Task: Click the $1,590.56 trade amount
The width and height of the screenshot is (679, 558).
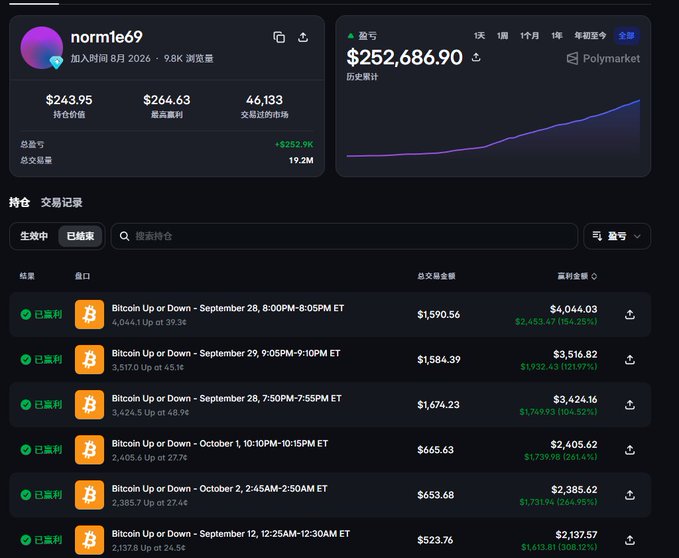Action: click(438, 314)
